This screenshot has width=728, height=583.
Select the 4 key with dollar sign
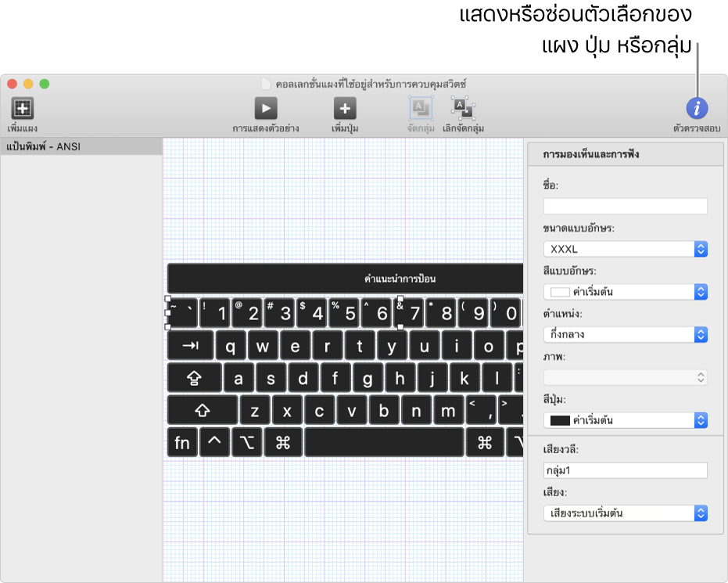(x=311, y=313)
